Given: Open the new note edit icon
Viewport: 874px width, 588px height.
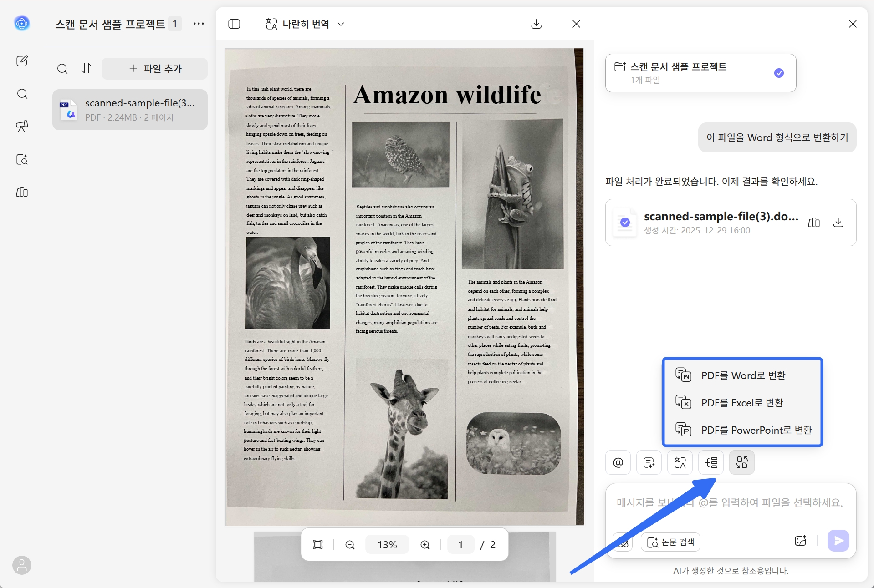Looking at the screenshot, I should click(22, 61).
